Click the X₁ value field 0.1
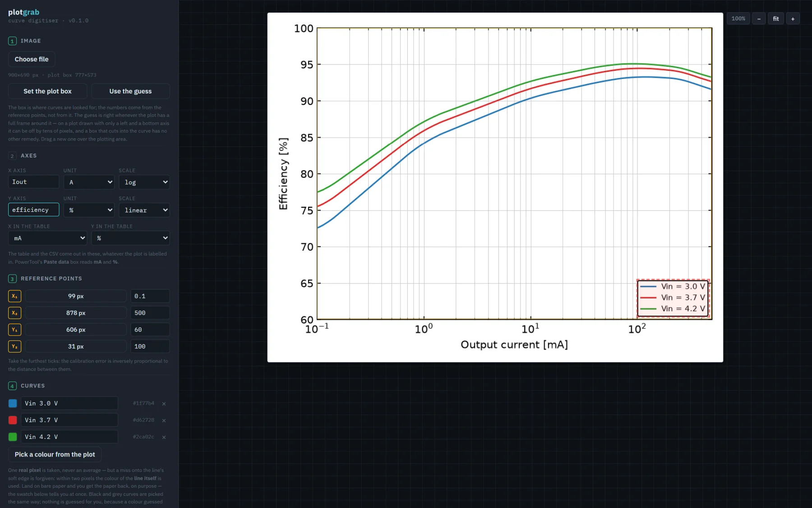Screen dimensions: 812x508 pyautogui.click(x=150, y=296)
